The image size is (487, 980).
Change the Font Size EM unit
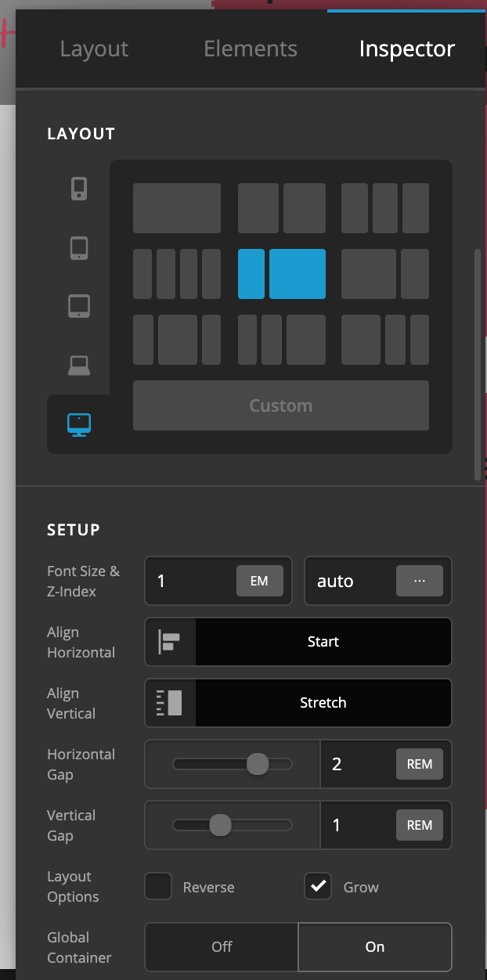259,581
